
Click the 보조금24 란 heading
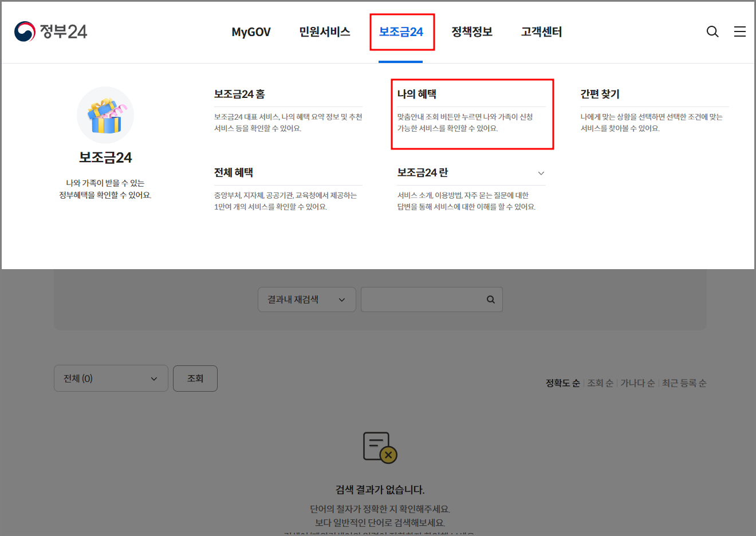(x=423, y=172)
